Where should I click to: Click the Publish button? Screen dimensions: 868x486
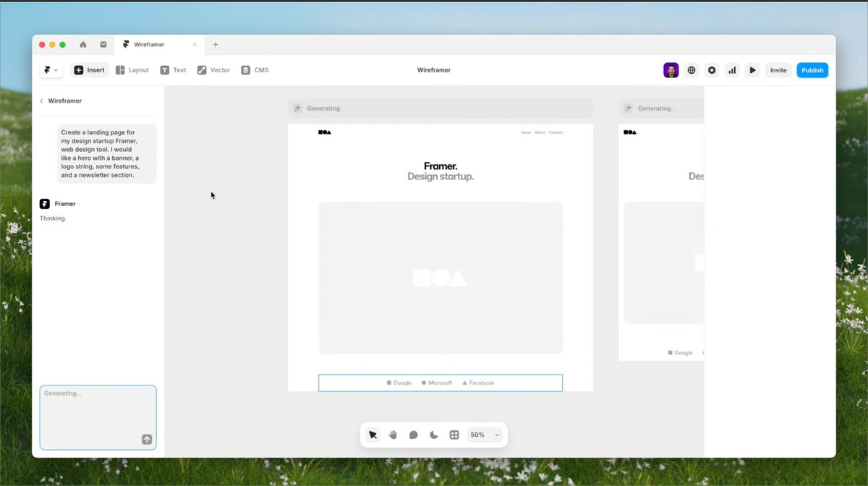click(812, 70)
